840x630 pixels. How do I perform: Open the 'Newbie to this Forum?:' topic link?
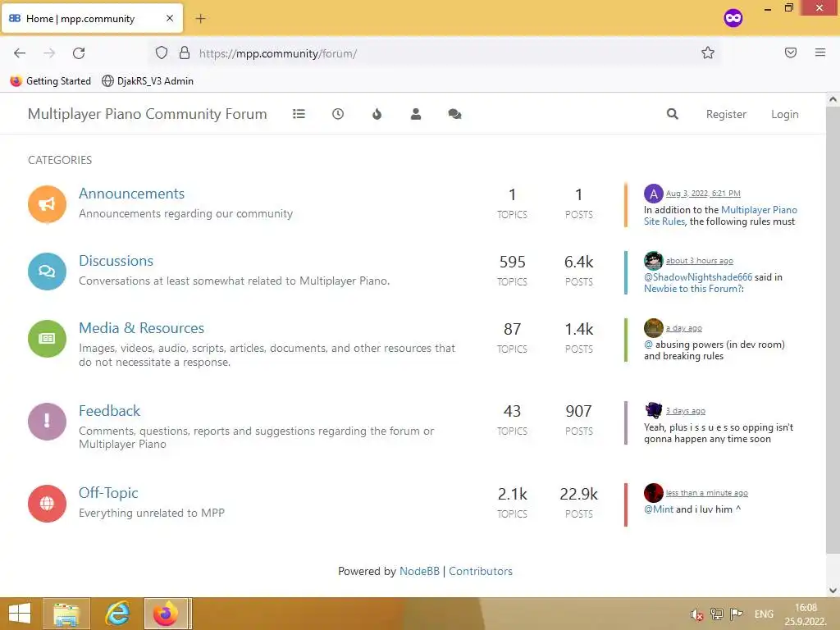[694, 289]
